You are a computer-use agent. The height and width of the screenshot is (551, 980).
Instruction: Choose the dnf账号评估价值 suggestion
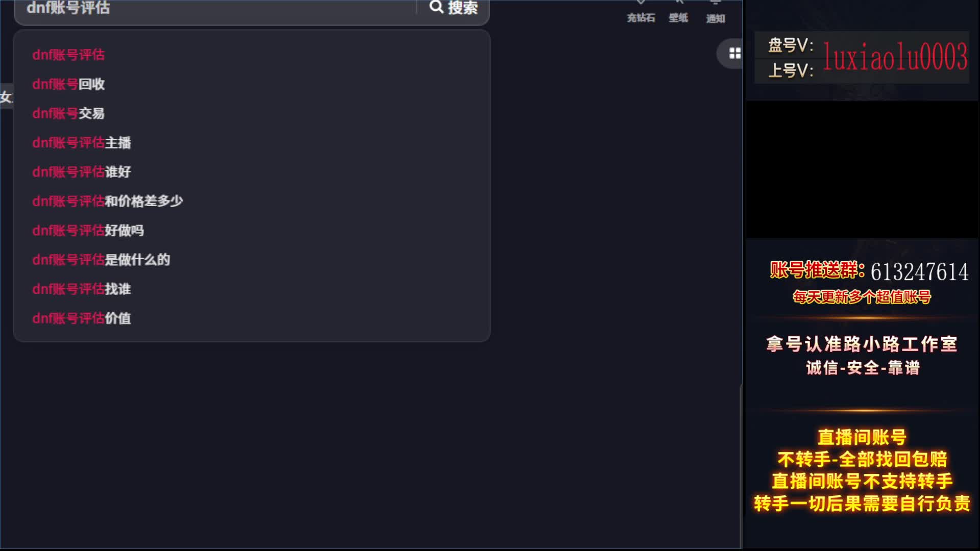pos(82,318)
